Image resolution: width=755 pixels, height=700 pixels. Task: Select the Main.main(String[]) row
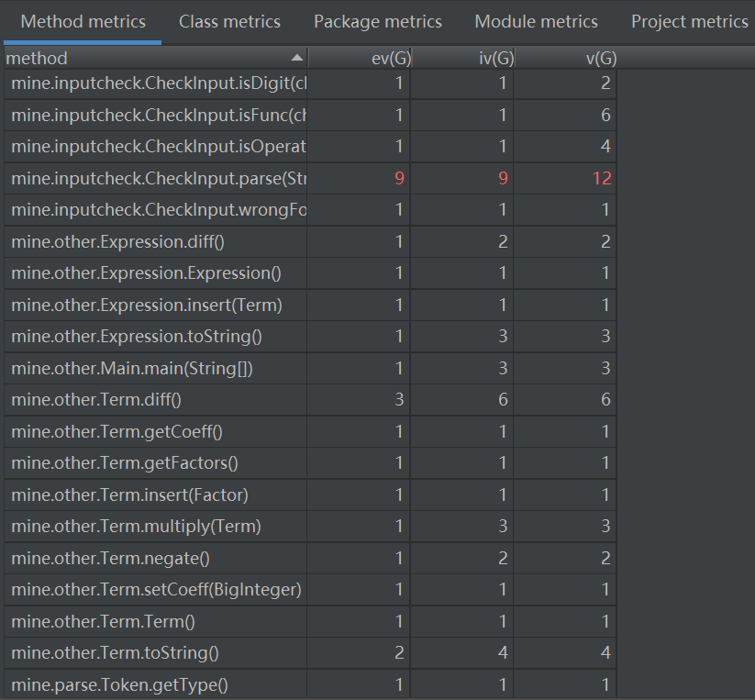point(310,368)
